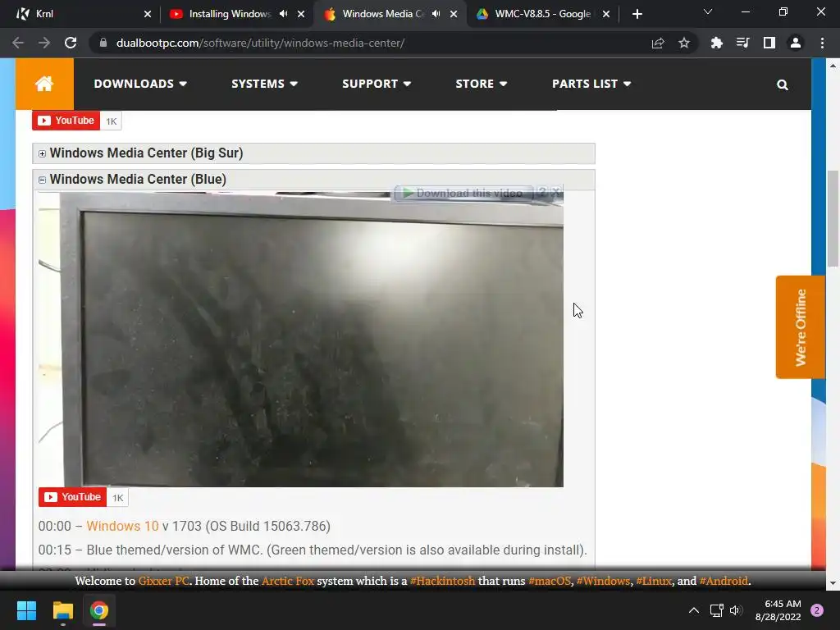Open the DOWNLOADS menu
The image size is (840, 630).
pyautogui.click(x=140, y=84)
